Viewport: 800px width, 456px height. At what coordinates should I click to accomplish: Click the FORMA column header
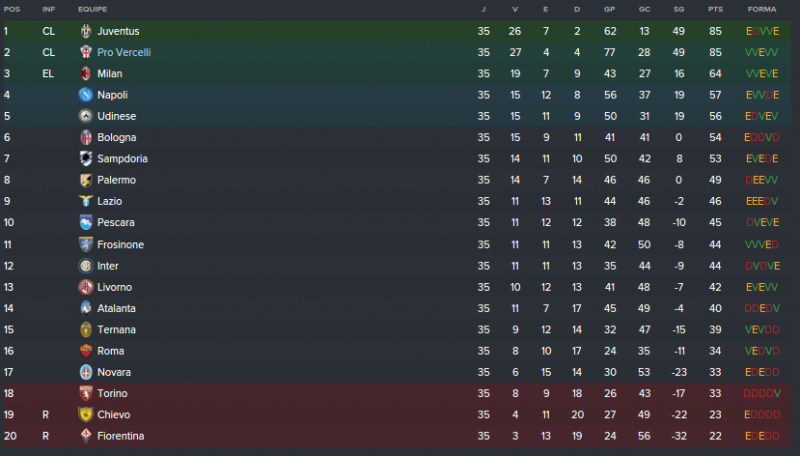(761, 8)
